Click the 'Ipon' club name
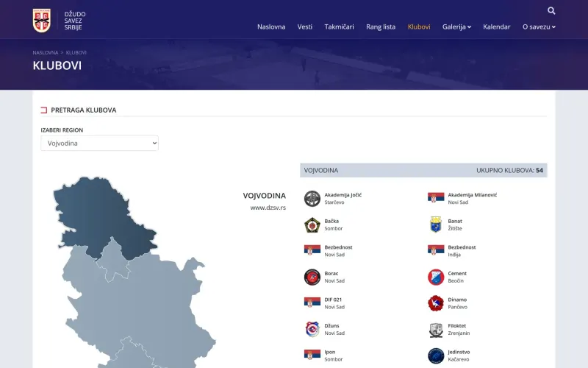Image resolution: width=588 pixels, height=368 pixels. coord(329,352)
